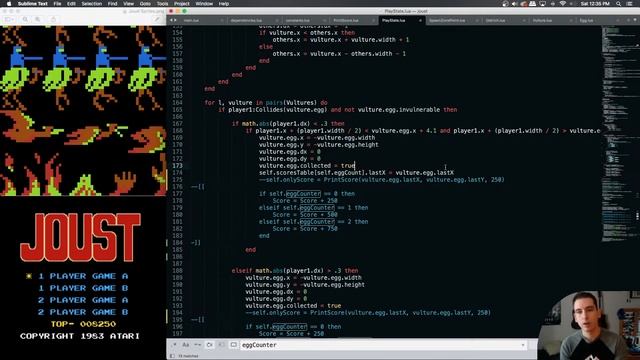Switch to the main.lua tab

[x=191, y=20]
